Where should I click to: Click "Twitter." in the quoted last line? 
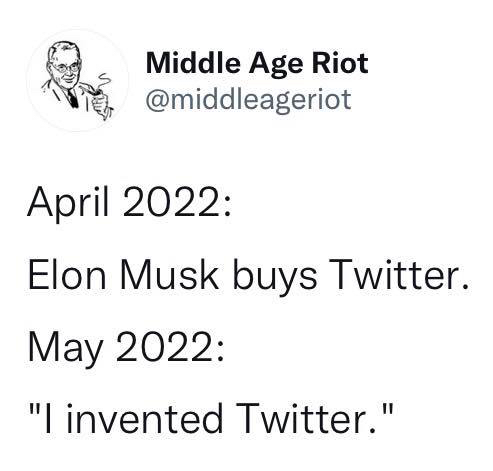click(306, 418)
